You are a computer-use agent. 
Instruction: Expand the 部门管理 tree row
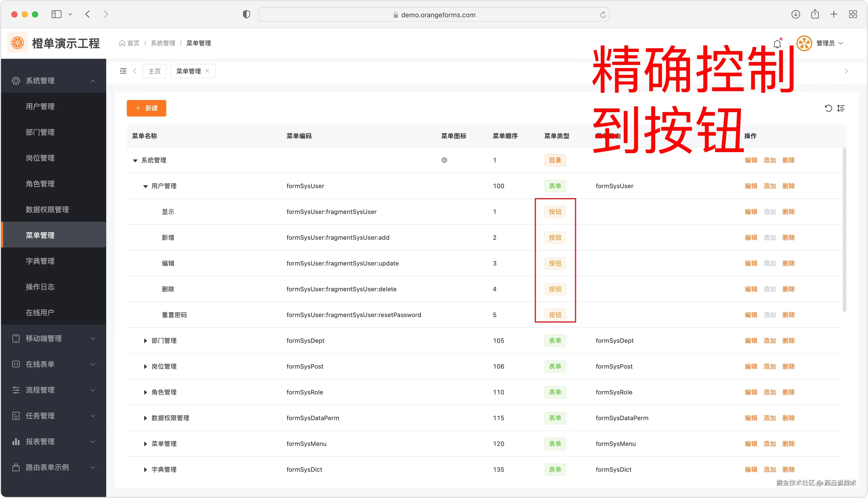point(145,341)
